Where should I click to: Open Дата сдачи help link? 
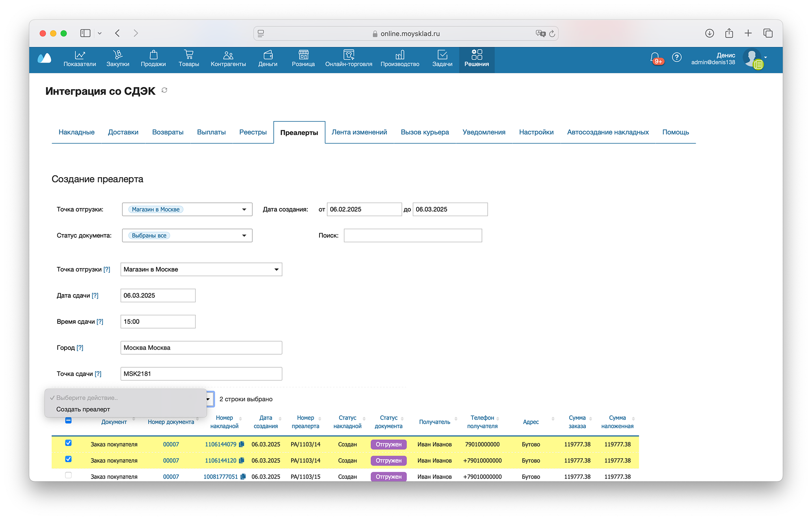click(95, 296)
